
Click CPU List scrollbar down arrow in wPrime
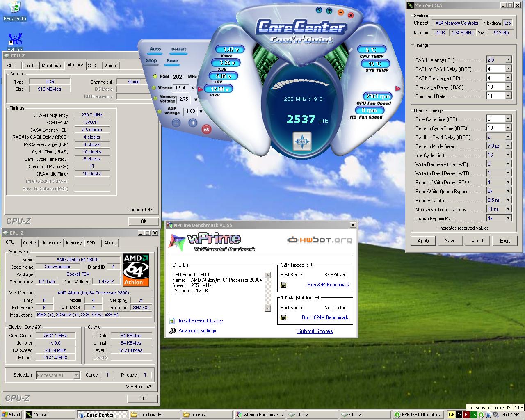click(x=268, y=308)
